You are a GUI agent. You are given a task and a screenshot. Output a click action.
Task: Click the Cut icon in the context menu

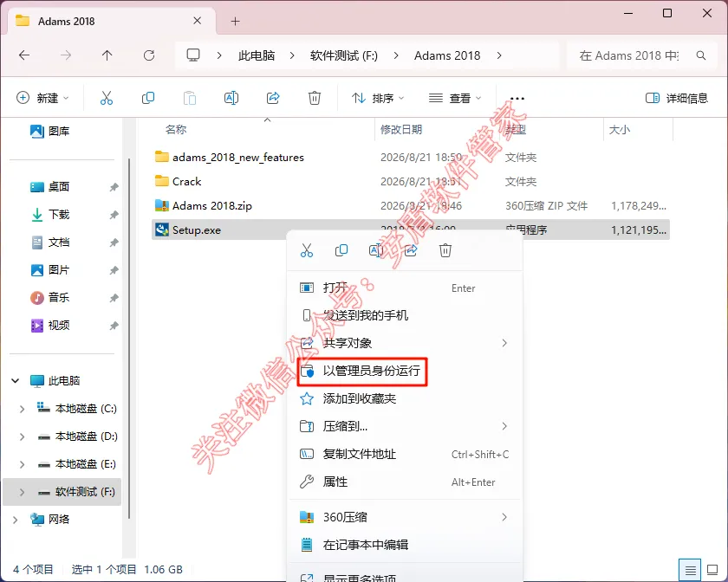[x=307, y=250]
